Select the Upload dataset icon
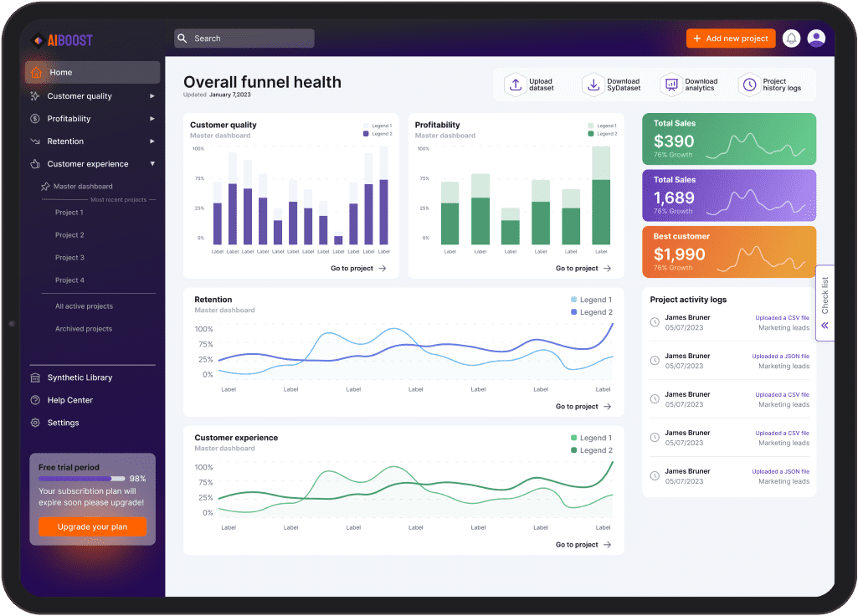Screen dimensions: 858x616 [x=516, y=84]
